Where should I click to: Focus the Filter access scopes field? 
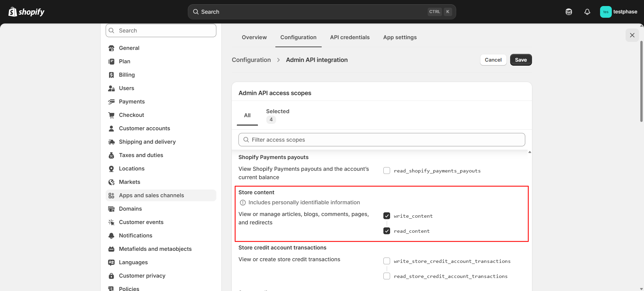coord(382,140)
